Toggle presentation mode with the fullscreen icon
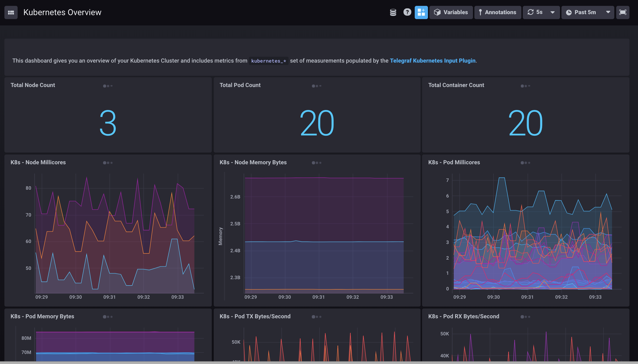This screenshot has height=364, width=638. click(x=623, y=12)
